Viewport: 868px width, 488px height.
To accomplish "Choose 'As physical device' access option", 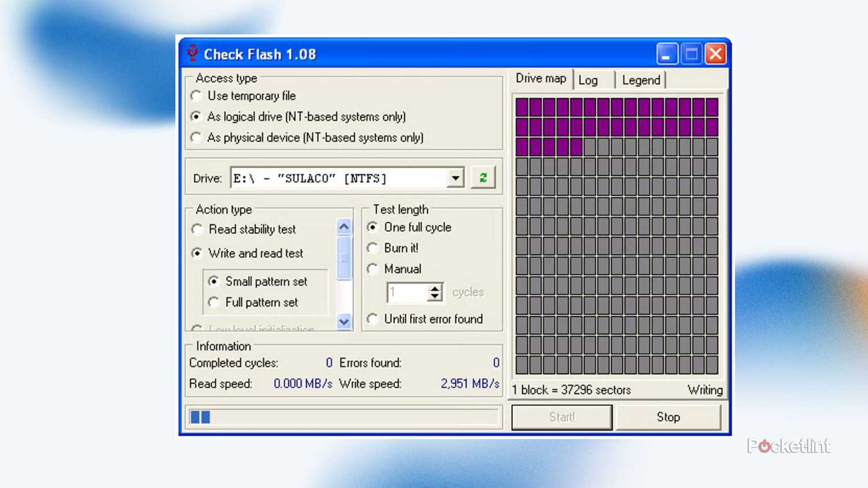I will (197, 138).
